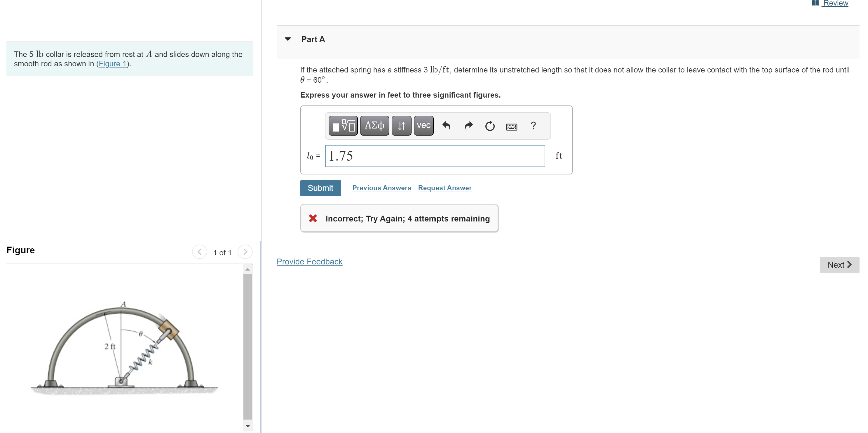The height and width of the screenshot is (433, 868).
Task: Submit the answer
Action: tap(320, 188)
